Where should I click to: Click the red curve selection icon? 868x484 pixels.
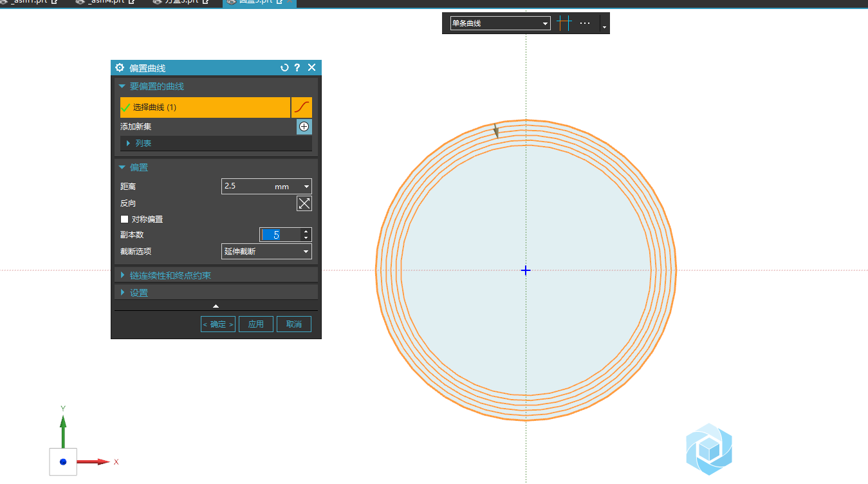point(302,107)
